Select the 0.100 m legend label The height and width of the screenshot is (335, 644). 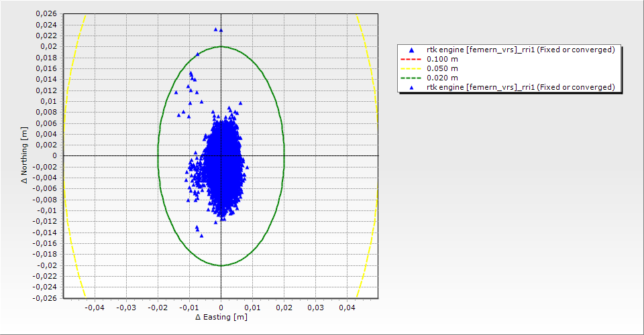coord(443,60)
